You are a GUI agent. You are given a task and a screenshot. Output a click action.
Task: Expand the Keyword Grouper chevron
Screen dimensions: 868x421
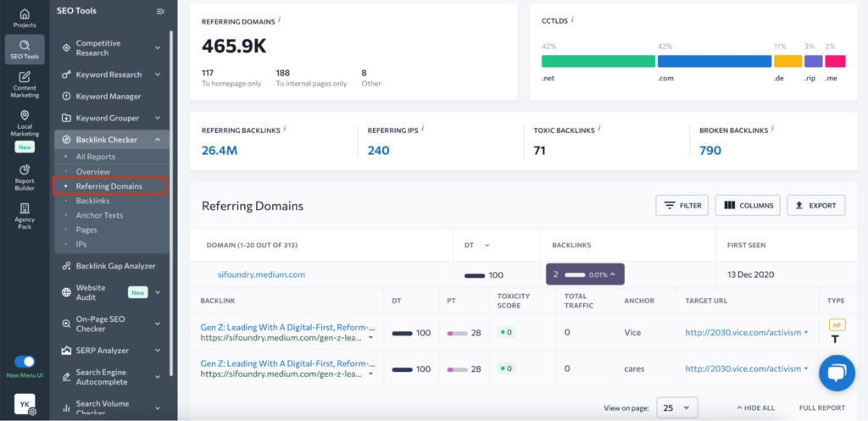[x=158, y=118]
